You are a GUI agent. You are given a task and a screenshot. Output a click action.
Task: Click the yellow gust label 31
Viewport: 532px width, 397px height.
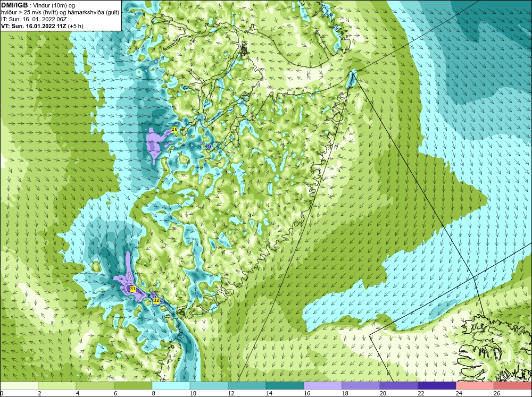(x=133, y=289)
